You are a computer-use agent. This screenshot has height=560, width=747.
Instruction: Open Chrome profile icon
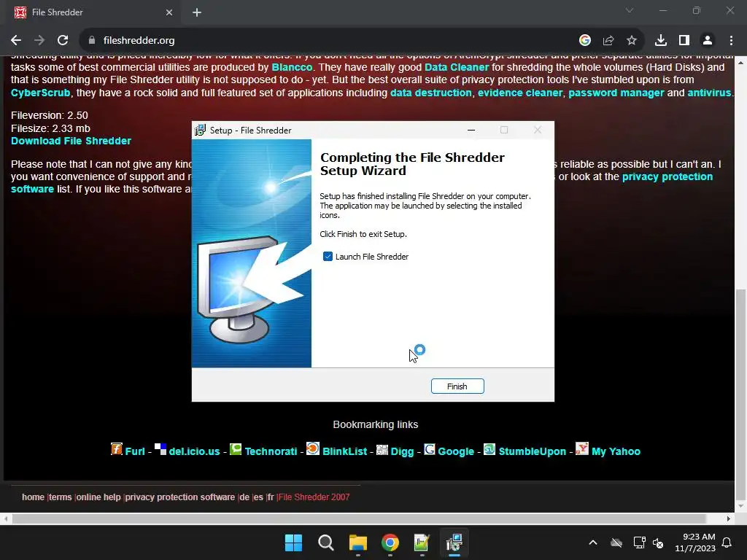[708, 41]
